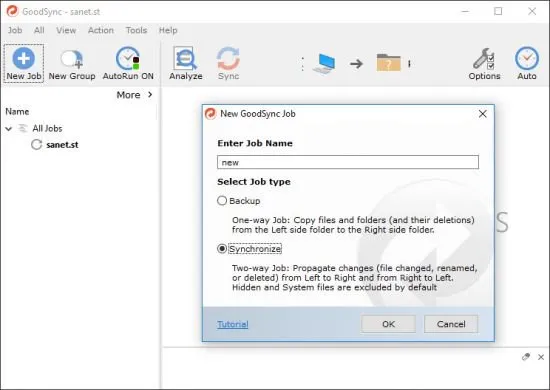Close the bottom log pane
This screenshot has width=550, height=390.
point(541,357)
